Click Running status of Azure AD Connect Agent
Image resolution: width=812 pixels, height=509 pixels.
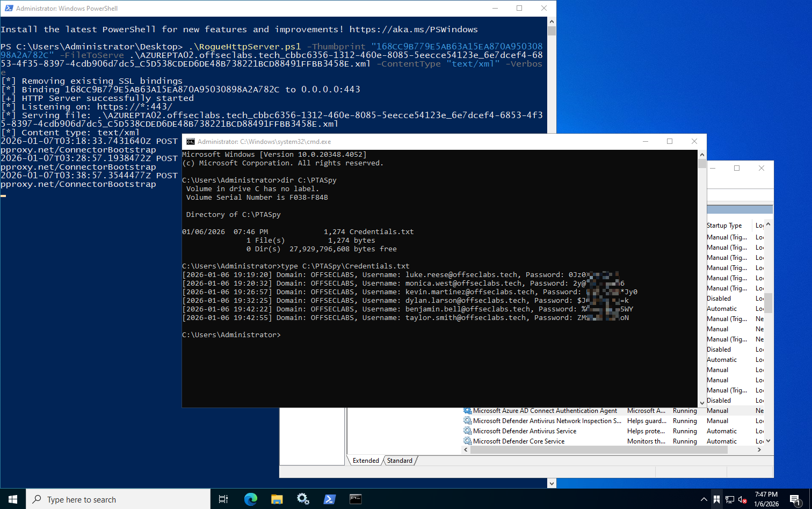coord(685,411)
